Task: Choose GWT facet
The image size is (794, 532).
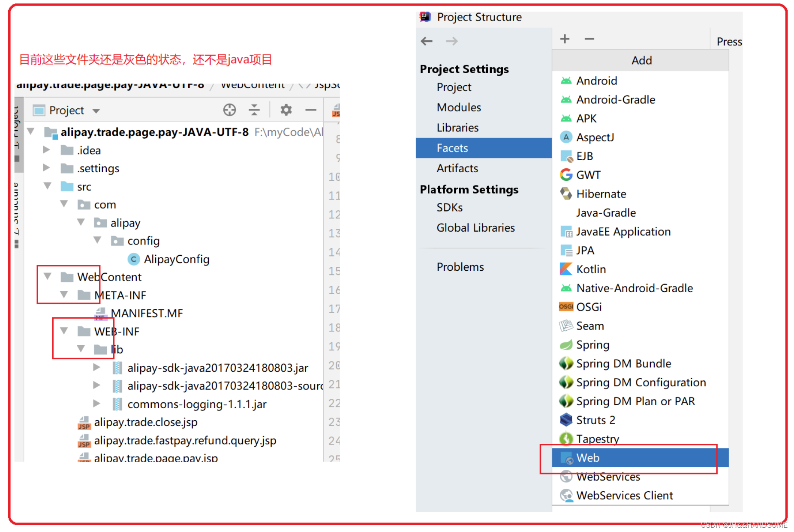Action: (640, 175)
